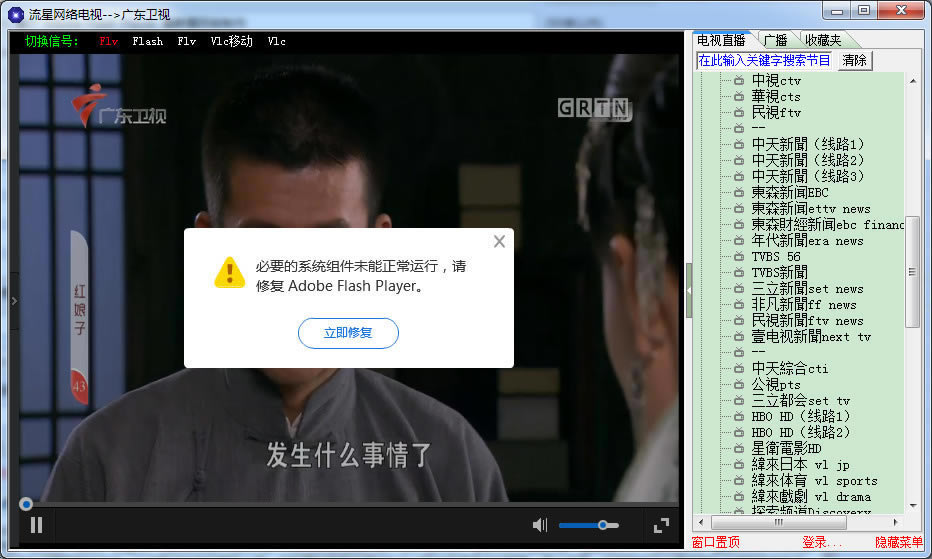Select HBO HD (线路2)
Image resolution: width=932 pixels, height=559 pixels.
point(801,432)
